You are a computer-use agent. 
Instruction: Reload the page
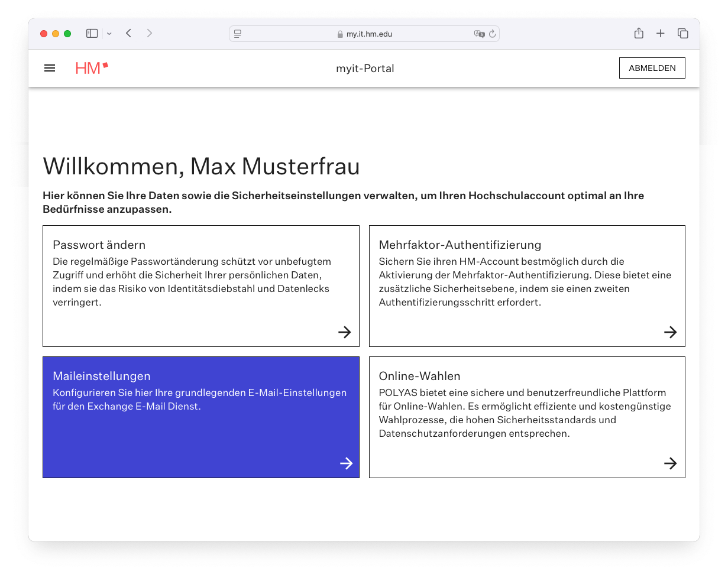(492, 34)
